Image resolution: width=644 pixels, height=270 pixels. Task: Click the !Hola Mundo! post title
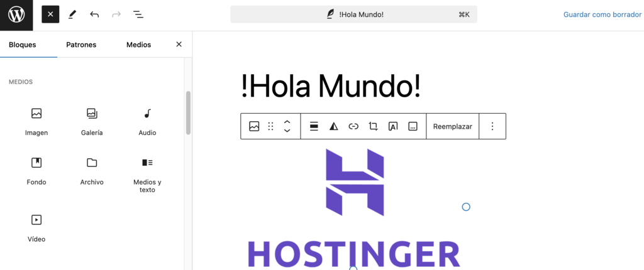point(331,86)
